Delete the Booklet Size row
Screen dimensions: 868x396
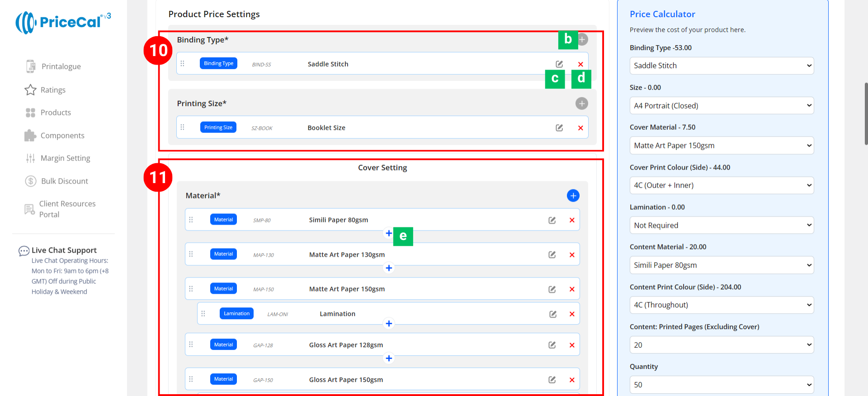pos(580,128)
